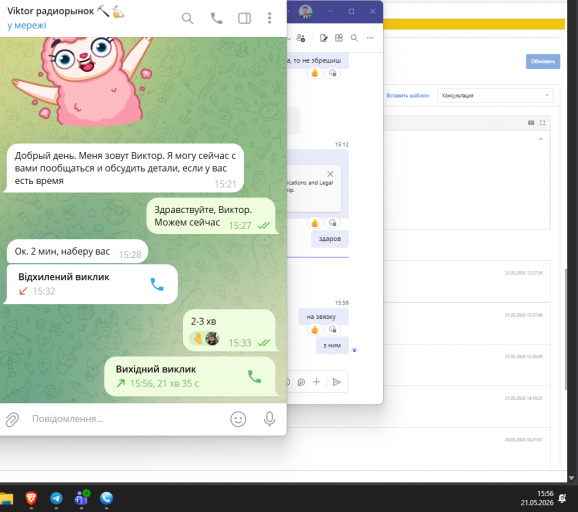
Task: Attach a file with the paperclip icon
Action: [x=12, y=419]
